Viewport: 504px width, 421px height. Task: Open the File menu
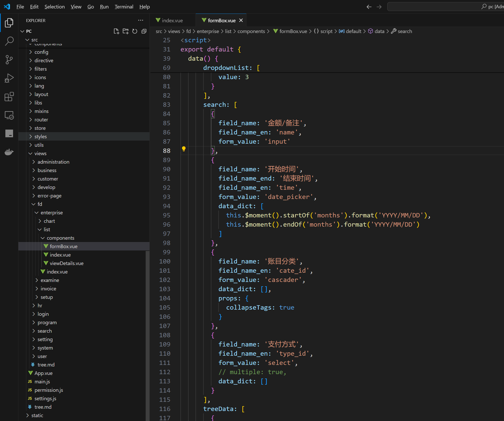tap(20, 7)
